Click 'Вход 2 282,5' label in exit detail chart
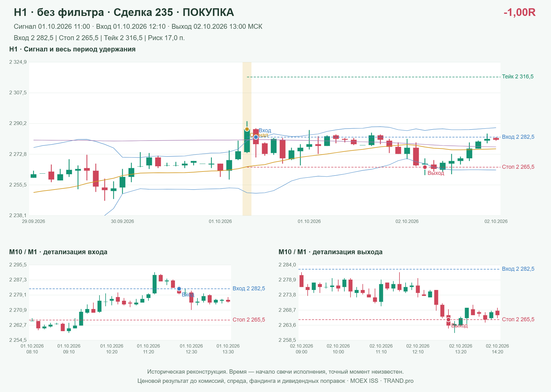The height and width of the screenshot is (392, 551). 518,269
